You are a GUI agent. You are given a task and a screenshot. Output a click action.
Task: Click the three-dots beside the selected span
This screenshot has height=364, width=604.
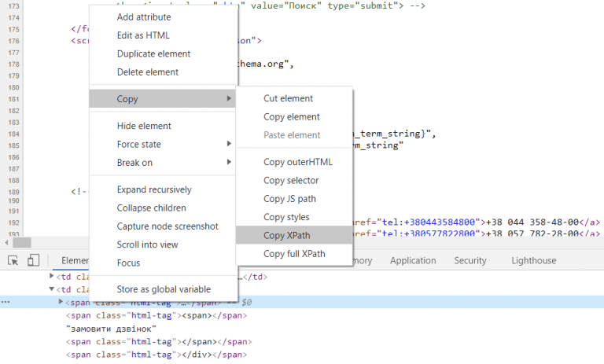[6, 302]
